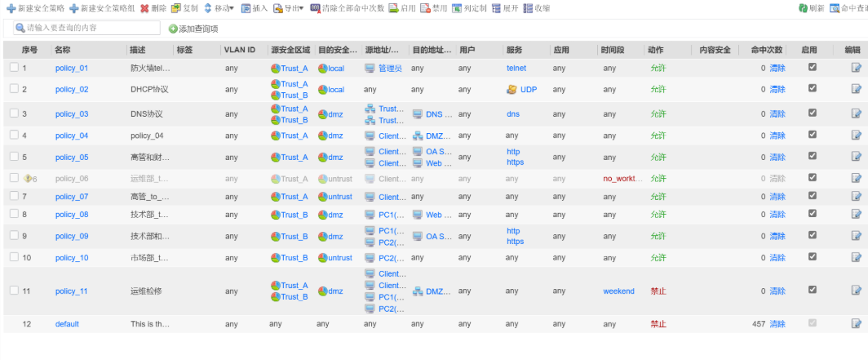Open the 导出 export dropdown
Image resolution: width=868 pixels, height=360 pixels.
click(289, 8)
